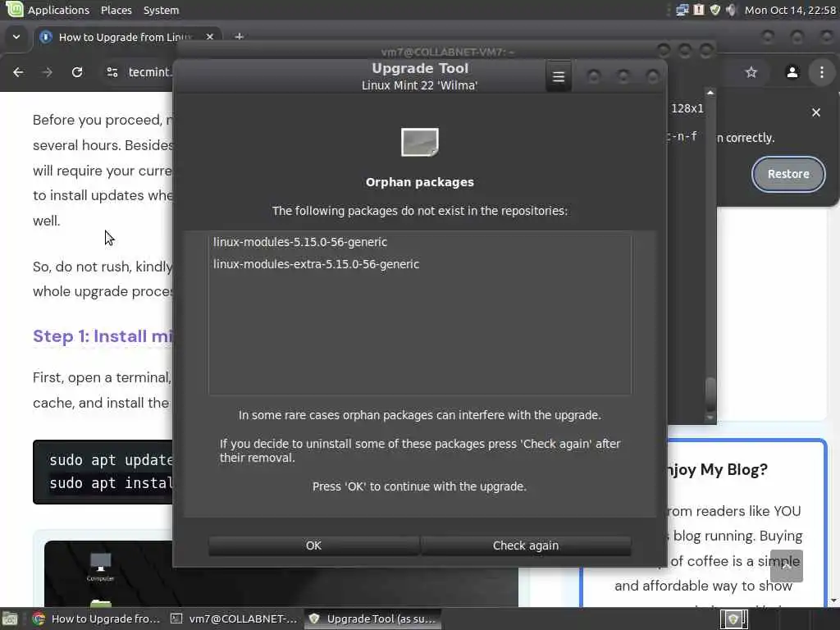Click the Computer desktop icon in article image
This screenshot has height=630, width=840.
[x=100, y=567]
